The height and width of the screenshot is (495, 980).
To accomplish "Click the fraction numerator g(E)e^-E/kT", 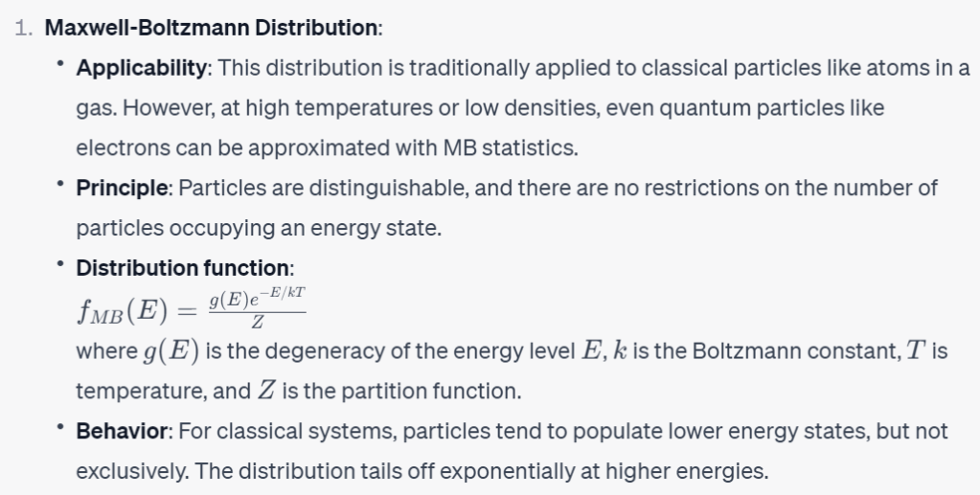I will [257, 298].
